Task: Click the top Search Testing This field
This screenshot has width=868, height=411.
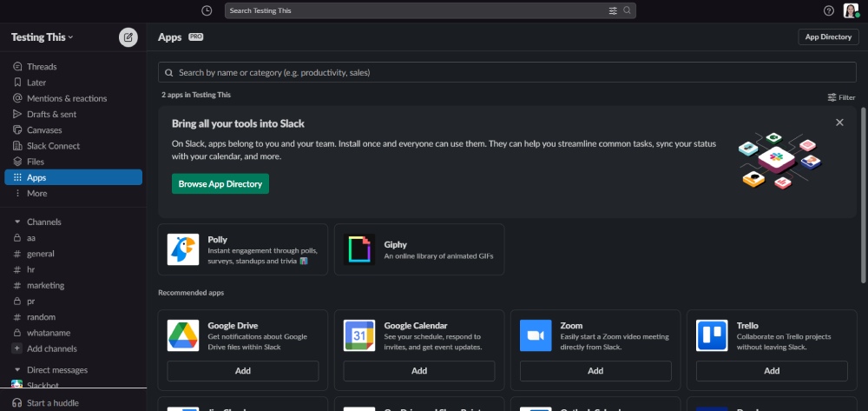Action: pos(431,10)
